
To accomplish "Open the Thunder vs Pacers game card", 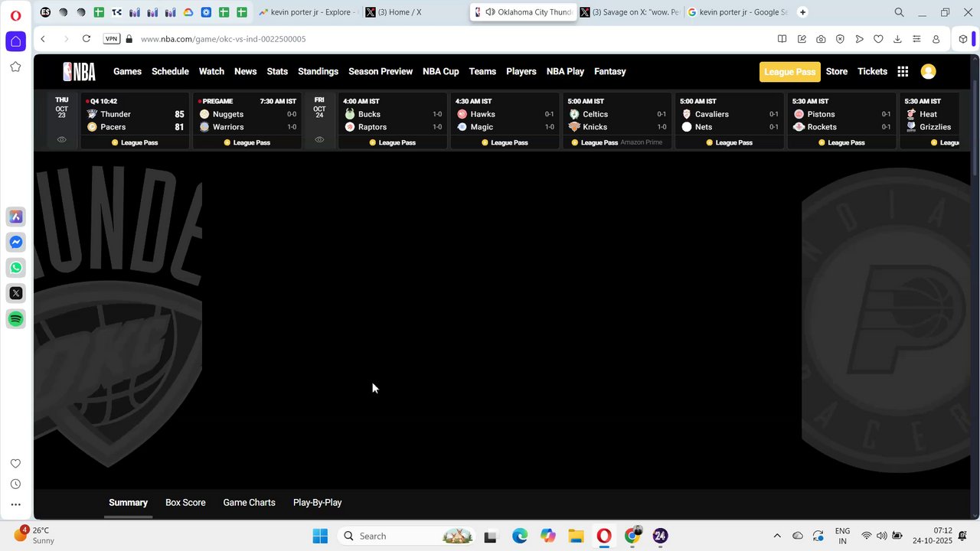I will pyautogui.click(x=135, y=121).
